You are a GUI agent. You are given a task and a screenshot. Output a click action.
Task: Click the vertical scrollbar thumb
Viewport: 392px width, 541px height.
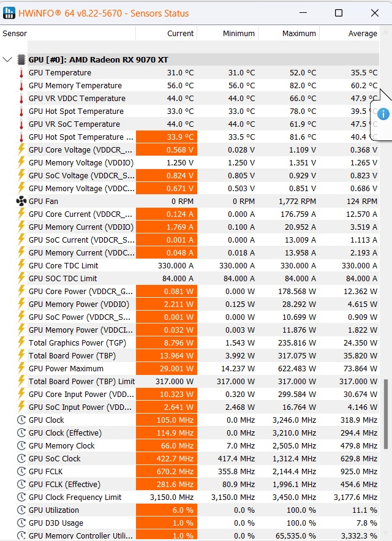click(x=385, y=414)
